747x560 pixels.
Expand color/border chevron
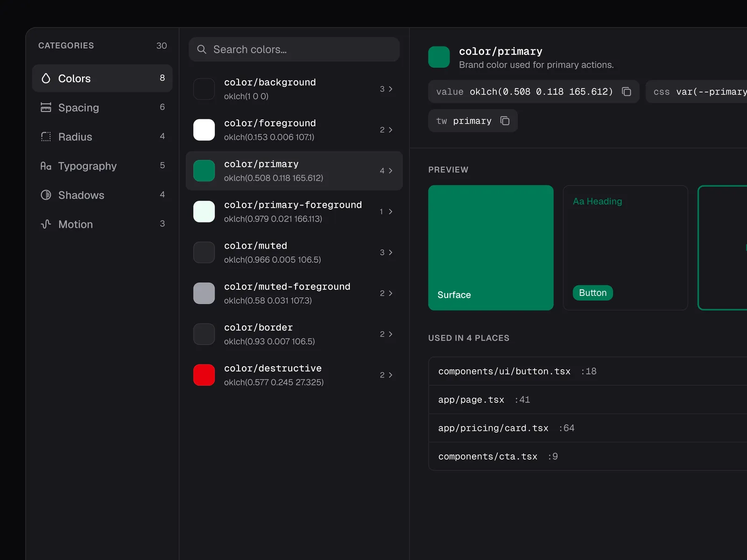[390, 334]
